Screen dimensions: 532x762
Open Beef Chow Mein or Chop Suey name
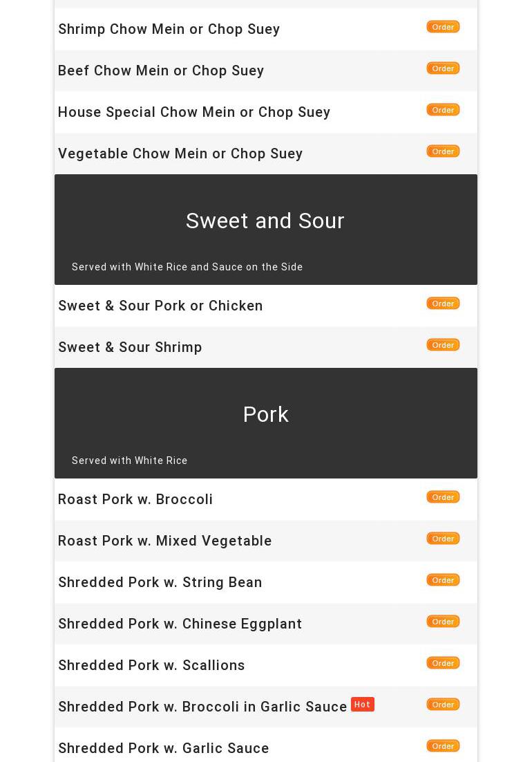[161, 71]
